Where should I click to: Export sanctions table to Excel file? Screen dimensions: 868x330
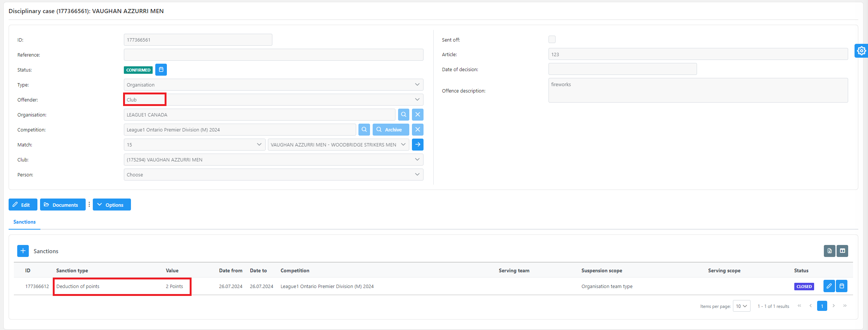click(829, 251)
